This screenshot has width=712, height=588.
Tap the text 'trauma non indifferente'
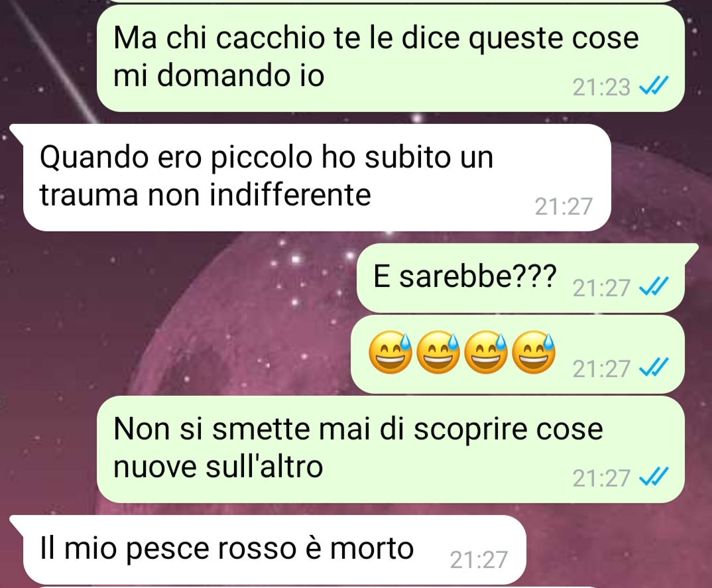tap(206, 196)
